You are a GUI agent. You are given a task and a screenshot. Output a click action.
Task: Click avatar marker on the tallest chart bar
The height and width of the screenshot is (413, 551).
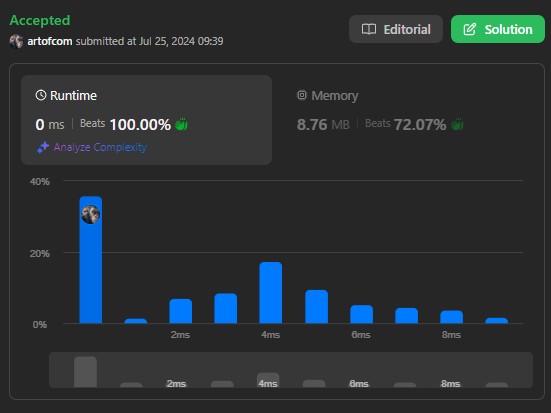(91, 214)
